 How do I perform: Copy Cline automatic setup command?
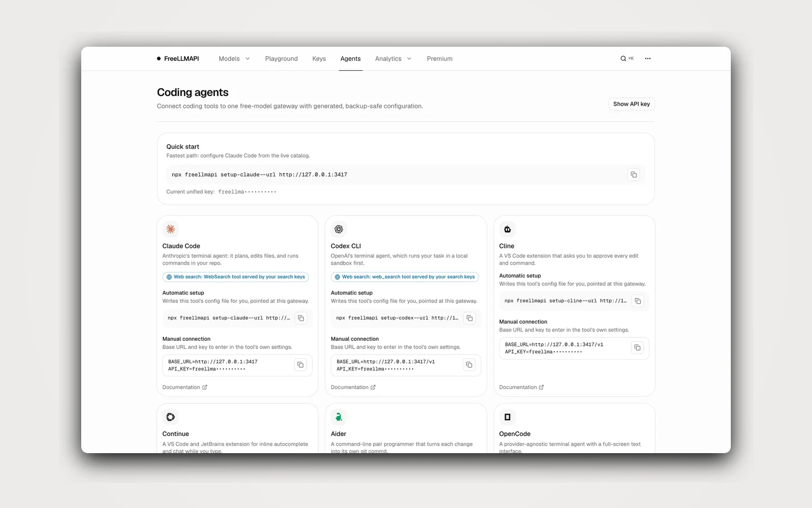638,301
